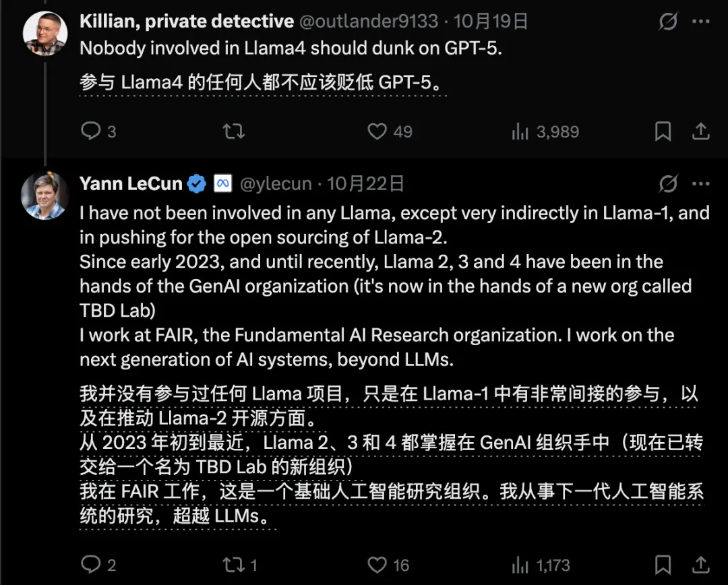Open the more options menu on Killian's tweet
Viewport: 728px width, 585px height.
pos(702,22)
